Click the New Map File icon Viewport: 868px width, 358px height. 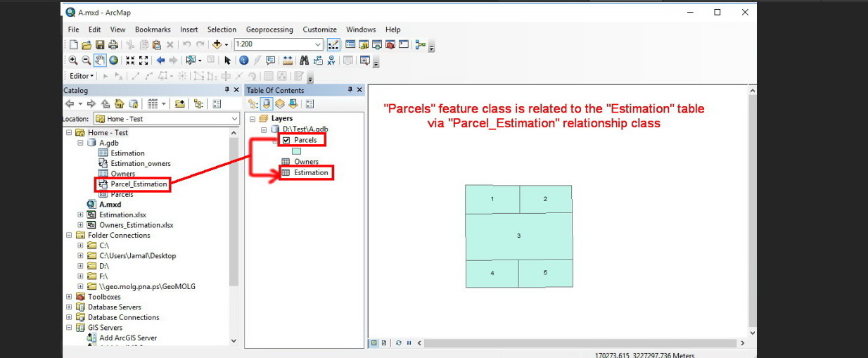pos(73,44)
